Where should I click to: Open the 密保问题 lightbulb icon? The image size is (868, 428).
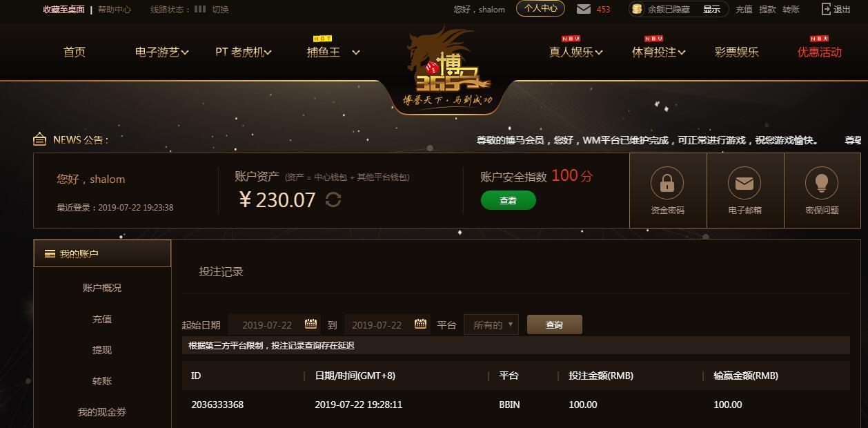pyautogui.click(x=822, y=183)
